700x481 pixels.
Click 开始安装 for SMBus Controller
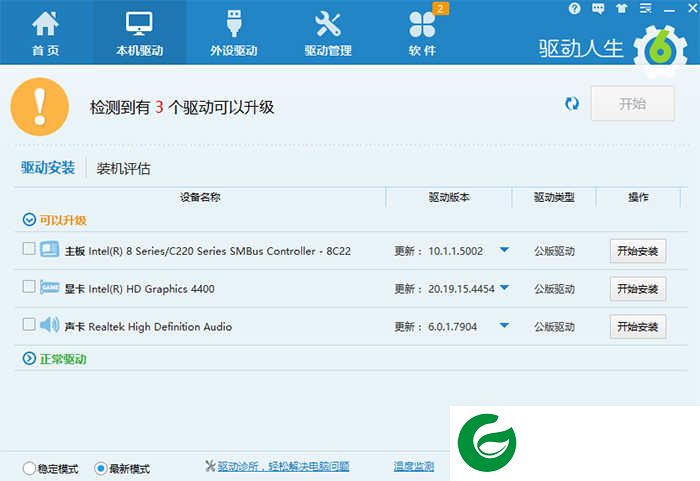[638, 251]
